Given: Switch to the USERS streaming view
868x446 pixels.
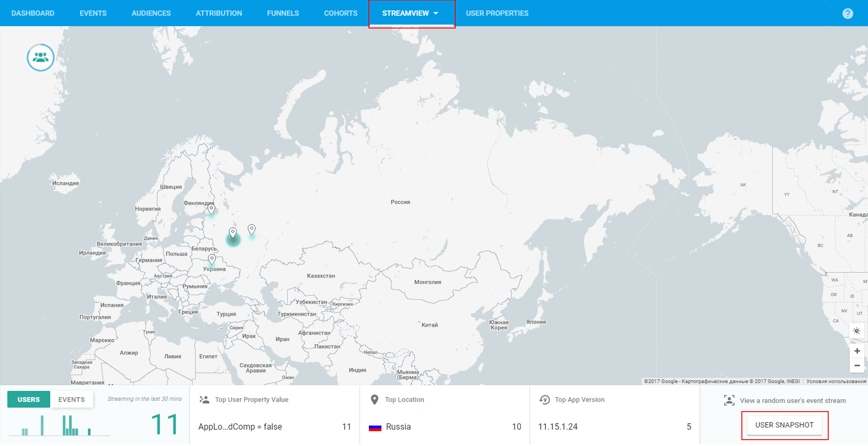Looking at the screenshot, I should click(28, 399).
